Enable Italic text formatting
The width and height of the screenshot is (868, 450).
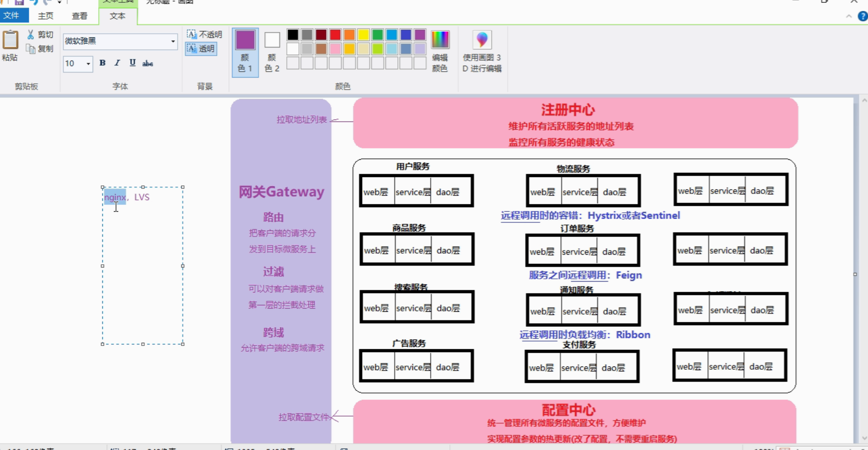[117, 63]
